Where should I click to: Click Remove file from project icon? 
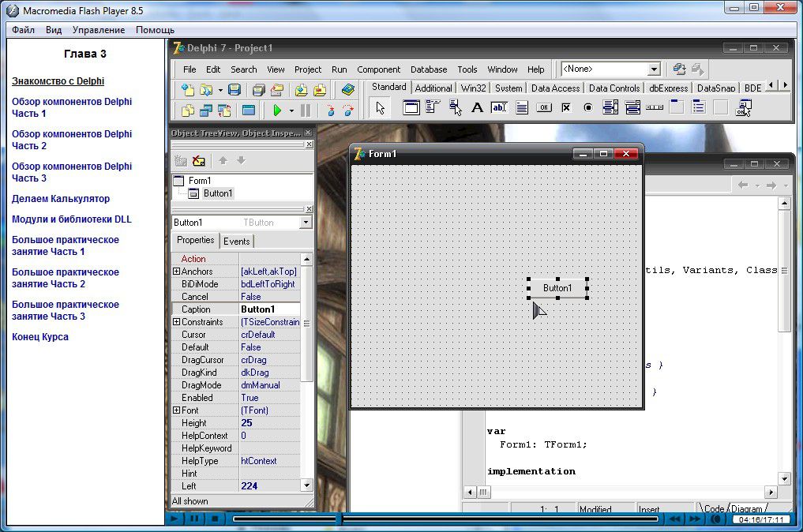coord(320,90)
